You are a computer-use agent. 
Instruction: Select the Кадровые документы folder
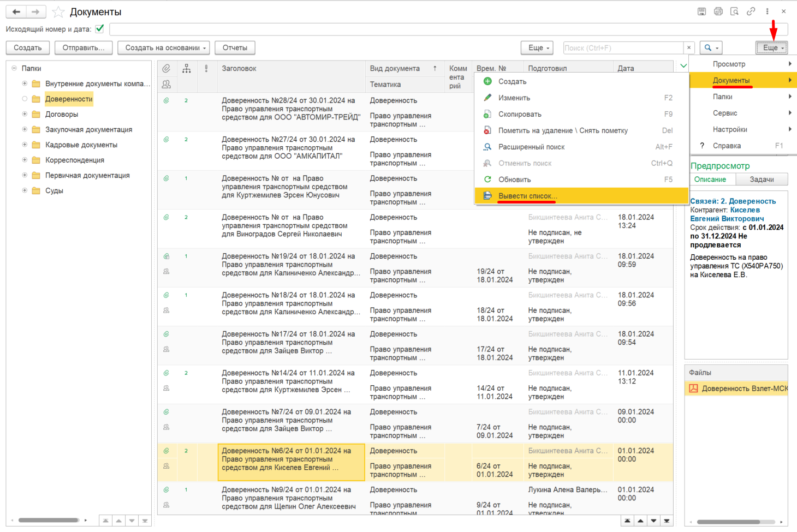(x=81, y=145)
